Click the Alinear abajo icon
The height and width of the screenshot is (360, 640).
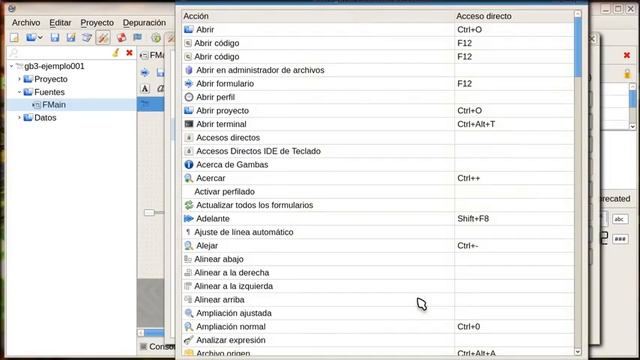pyautogui.click(x=188, y=259)
